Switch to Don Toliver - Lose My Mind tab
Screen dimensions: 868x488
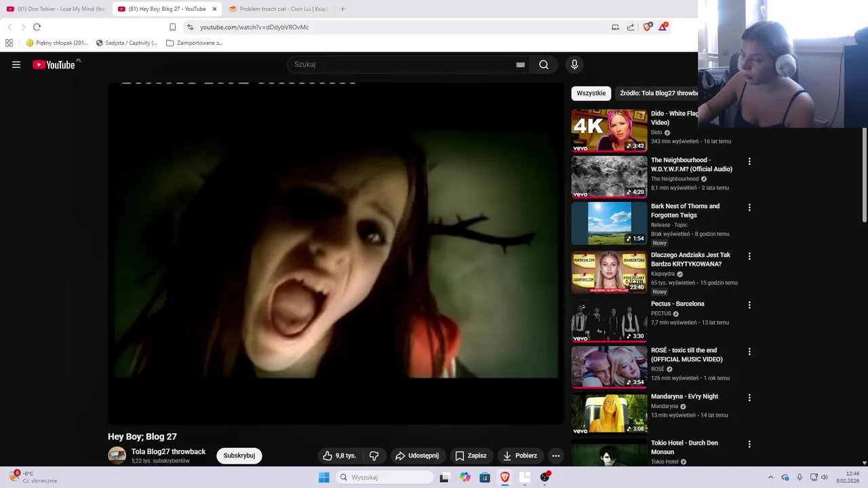[x=56, y=9]
